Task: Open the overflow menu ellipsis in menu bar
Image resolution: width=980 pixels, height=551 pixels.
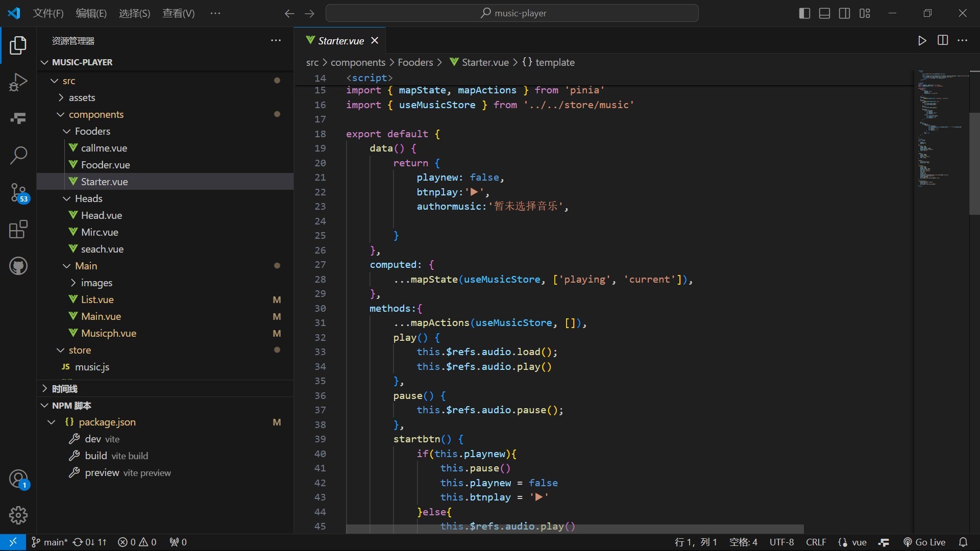Action: [x=215, y=13]
